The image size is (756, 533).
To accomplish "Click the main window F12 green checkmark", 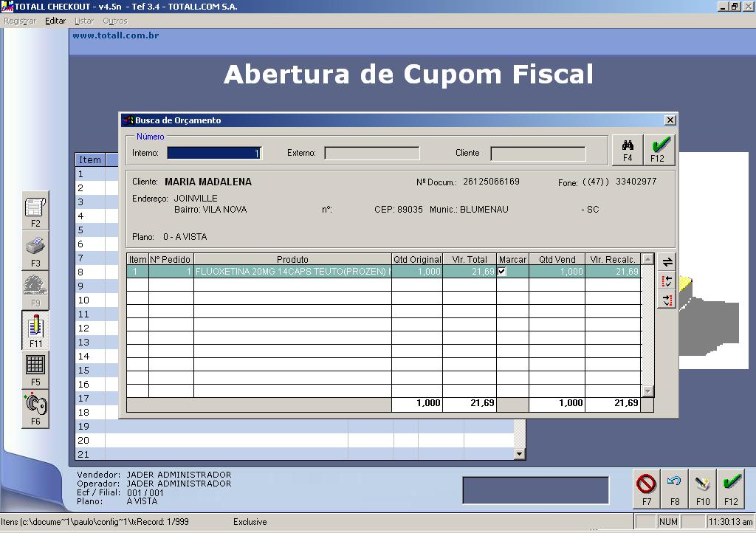I will (x=731, y=489).
